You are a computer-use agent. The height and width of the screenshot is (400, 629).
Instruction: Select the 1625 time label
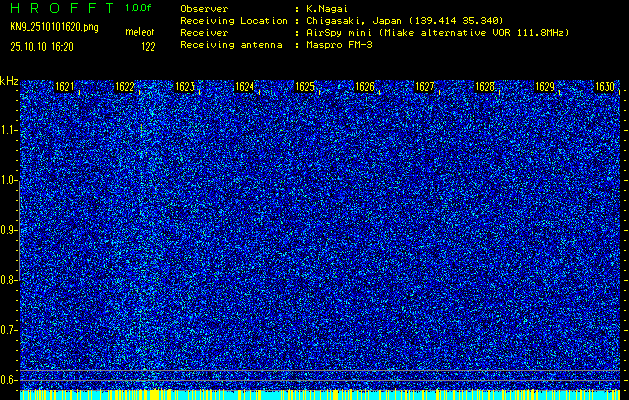click(305, 87)
